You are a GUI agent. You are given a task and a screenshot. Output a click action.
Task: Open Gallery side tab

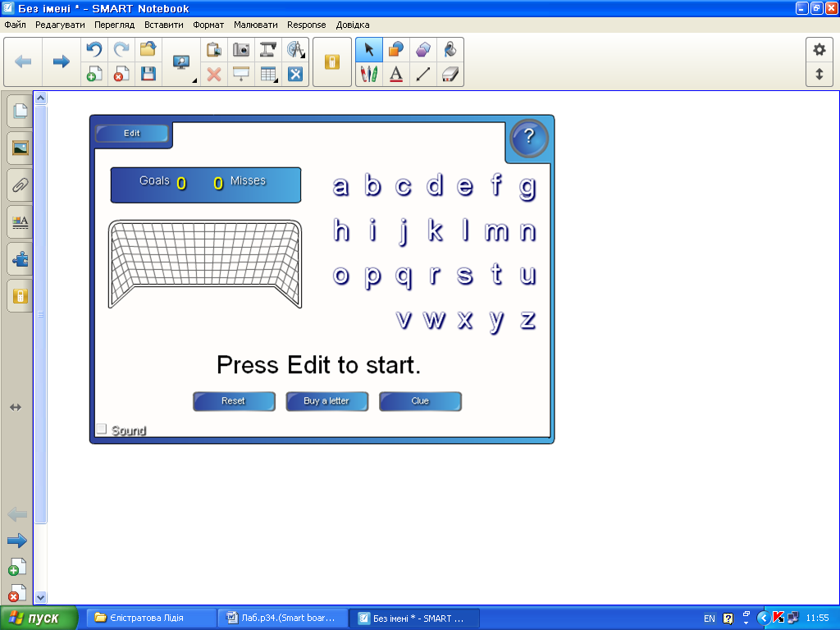click(20, 148)
